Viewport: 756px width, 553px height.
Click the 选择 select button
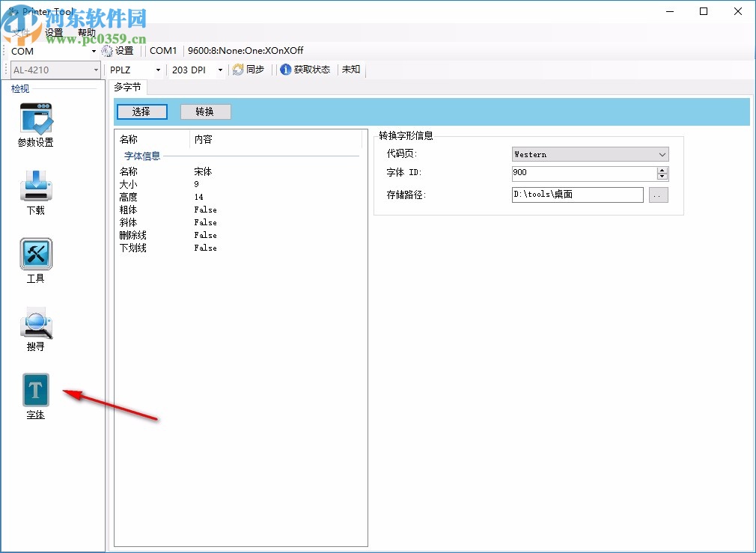[x=142, y=111]
